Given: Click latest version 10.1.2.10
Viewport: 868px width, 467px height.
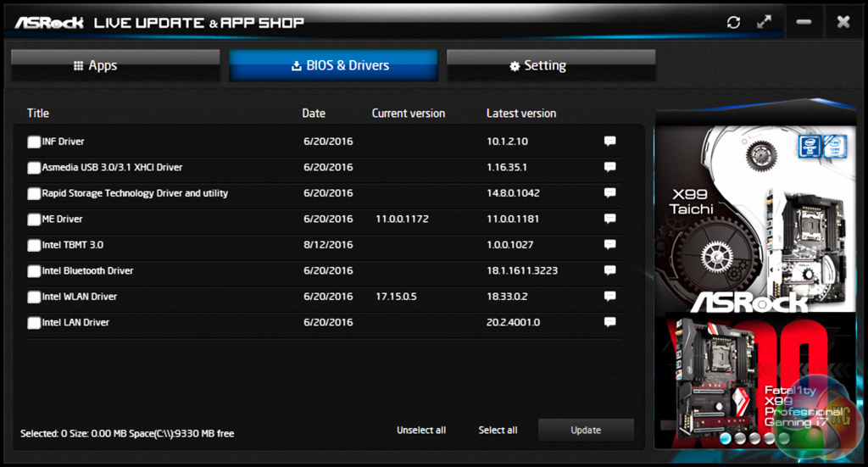Looking at the screenshot, I should pyautogui.click(x=507, y=141).
